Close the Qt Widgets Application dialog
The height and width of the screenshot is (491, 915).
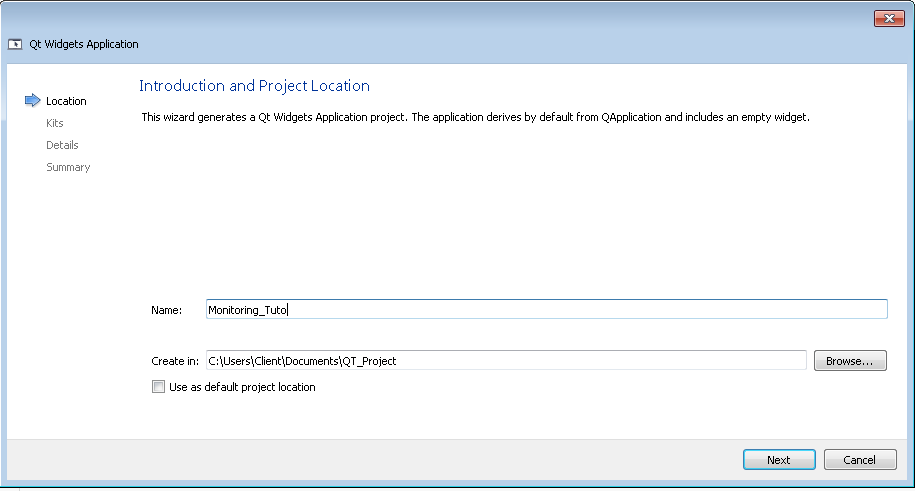click(x=889, y=19)
